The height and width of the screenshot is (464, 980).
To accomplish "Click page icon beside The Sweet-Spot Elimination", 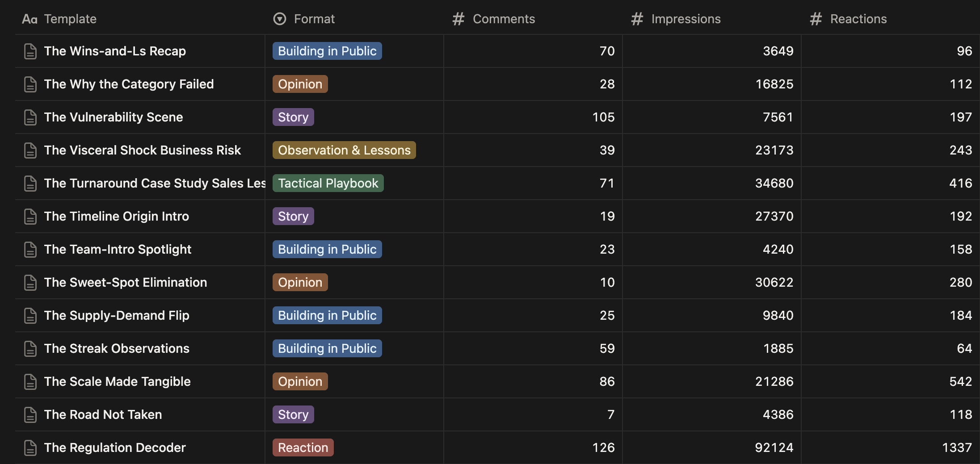I will tap(30, 283).
